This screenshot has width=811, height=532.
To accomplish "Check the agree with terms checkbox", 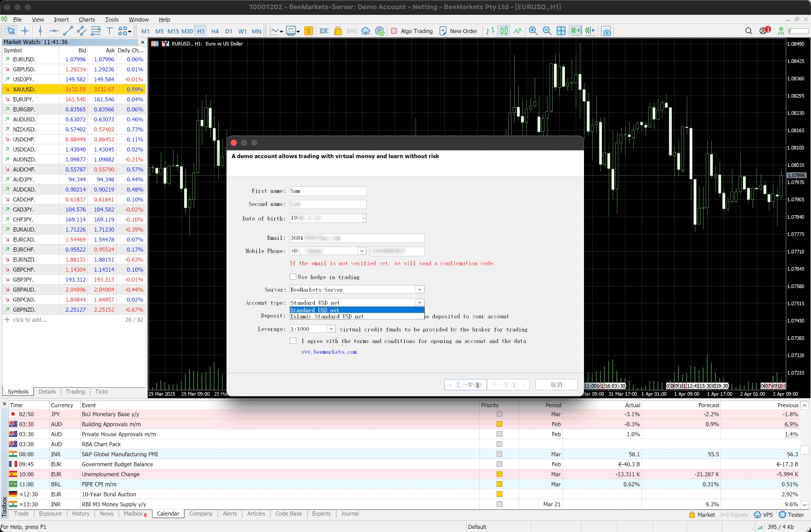I will coord(293,340).
